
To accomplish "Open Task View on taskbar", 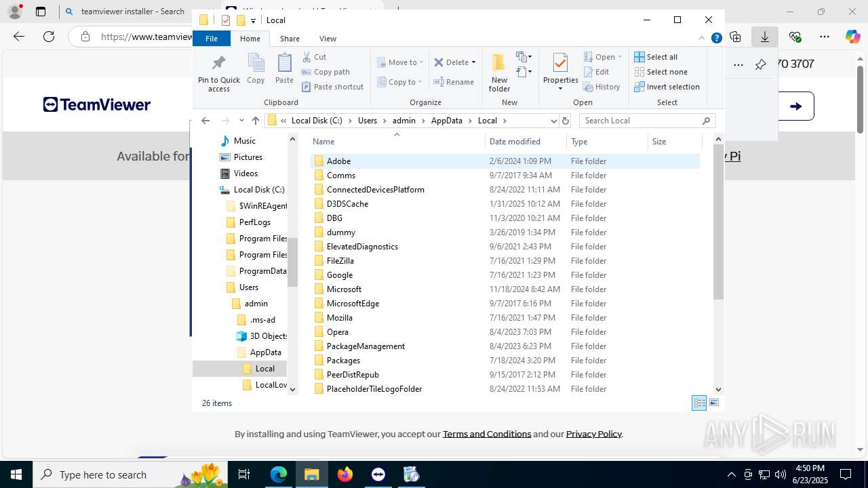I will coord(244,474).
